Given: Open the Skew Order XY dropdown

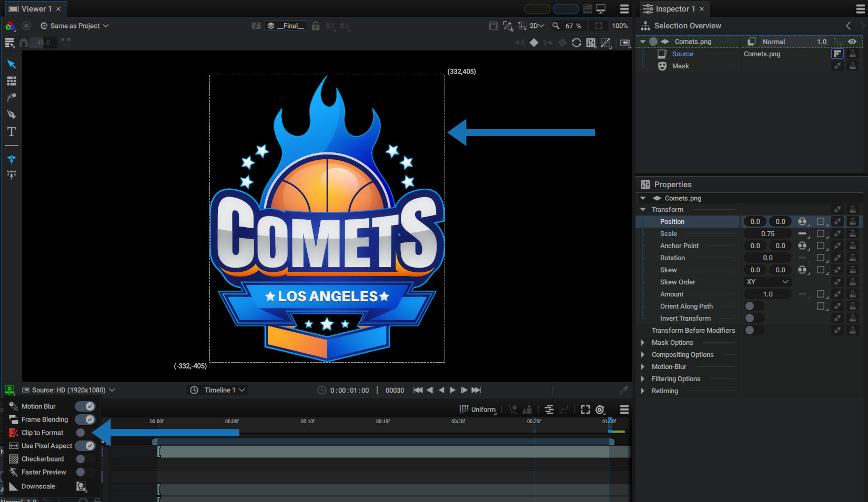Looking at the screenshot, I should [x=767, y=282].
